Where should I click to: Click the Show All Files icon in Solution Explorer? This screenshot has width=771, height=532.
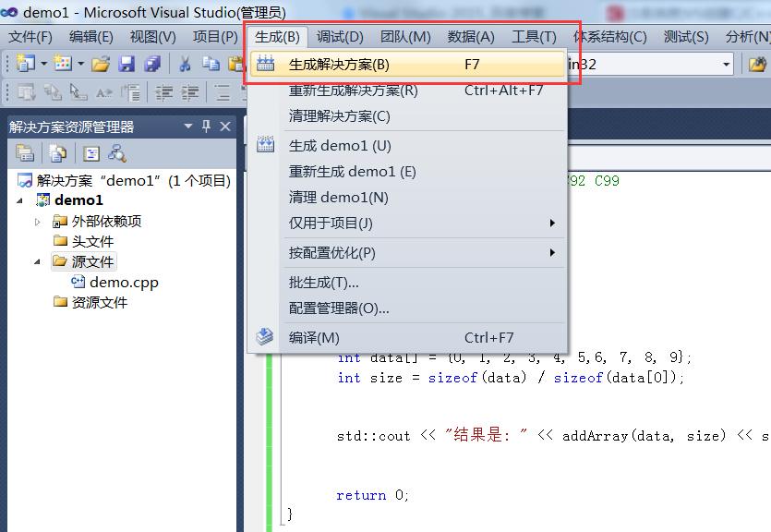tap(57, 153)
